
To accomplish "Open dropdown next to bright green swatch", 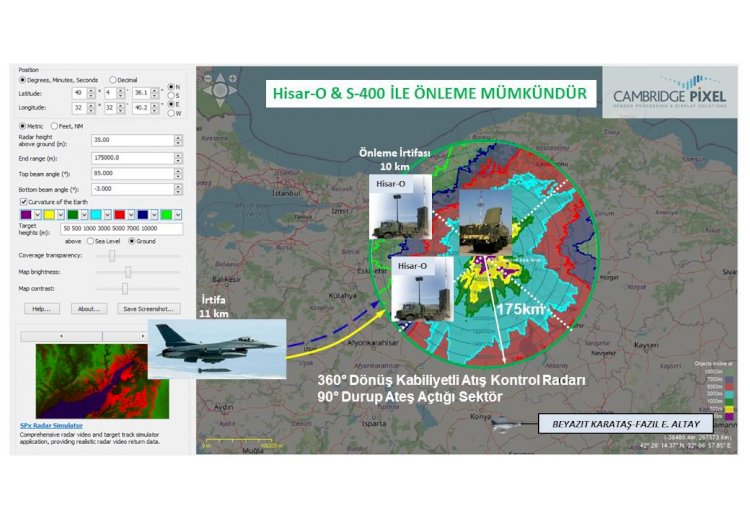I will point(178,215).
